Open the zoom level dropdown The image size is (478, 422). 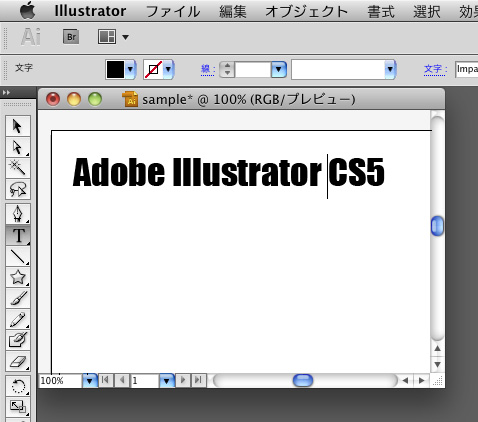coord(89,380)
